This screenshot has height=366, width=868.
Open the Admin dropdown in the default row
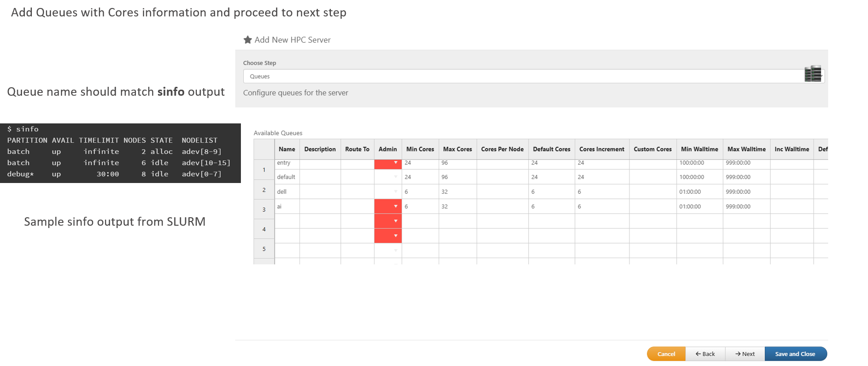[395, 177]
